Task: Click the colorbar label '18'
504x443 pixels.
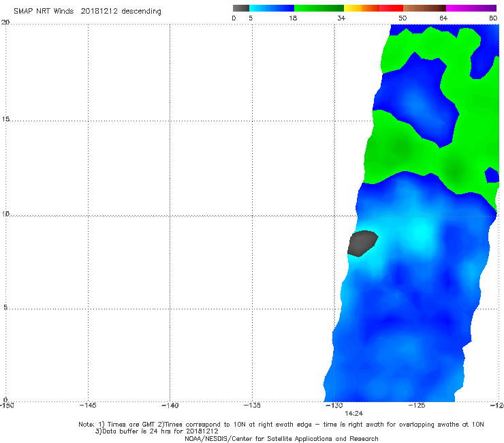Action: coord(293,18)
